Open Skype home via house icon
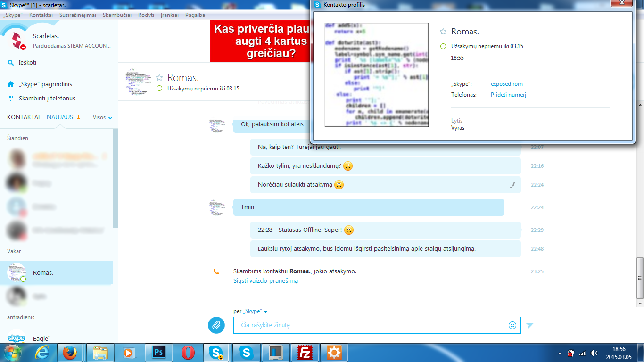The height and width of the screenshot is (362, 644). pyautogui.click(x=11, y=84)
